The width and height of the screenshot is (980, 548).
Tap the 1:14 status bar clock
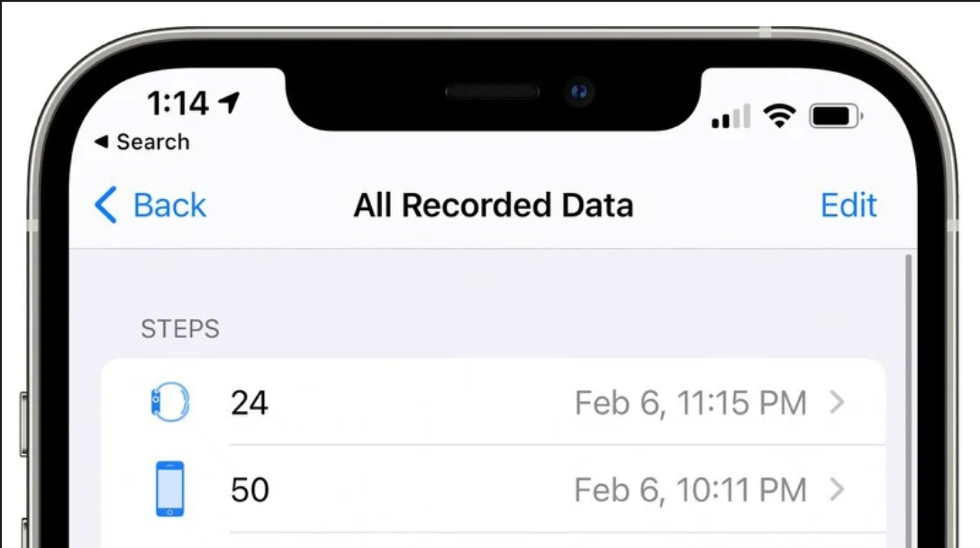click(x=177, y=103)
